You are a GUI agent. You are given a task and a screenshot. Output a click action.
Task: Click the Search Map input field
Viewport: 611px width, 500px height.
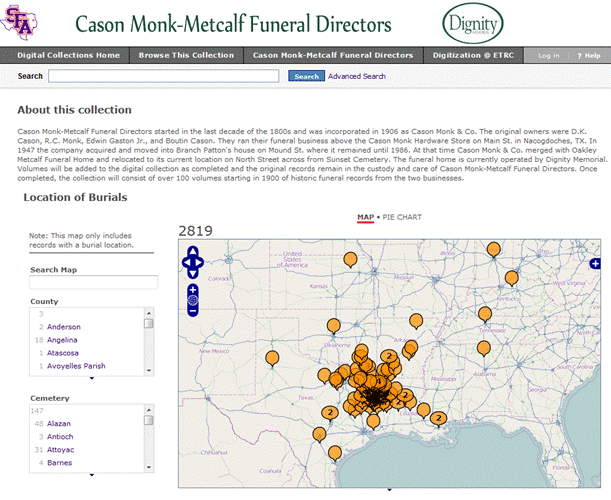click(94, 284)
